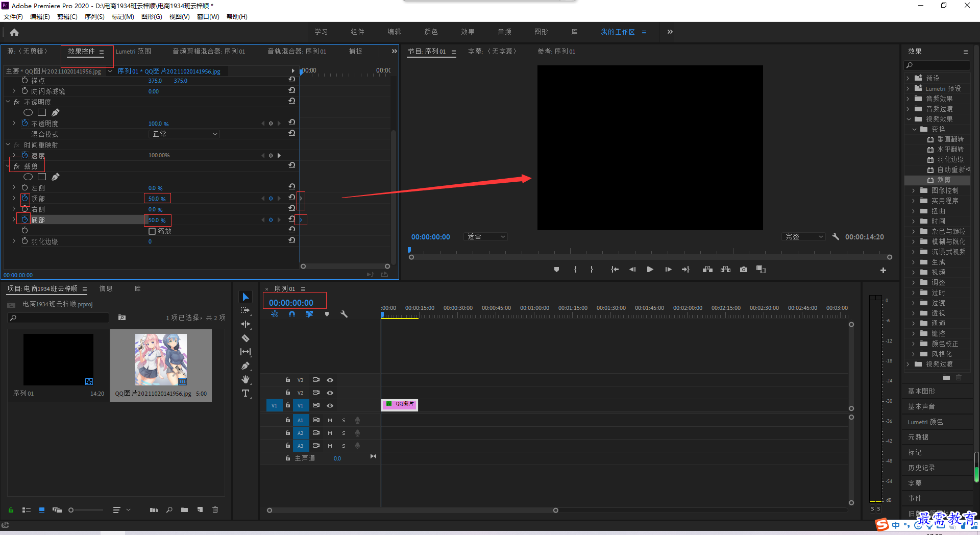980x535 pixels.
Task: Step back one frame in program monitor
Action: [x=632, y=270]
